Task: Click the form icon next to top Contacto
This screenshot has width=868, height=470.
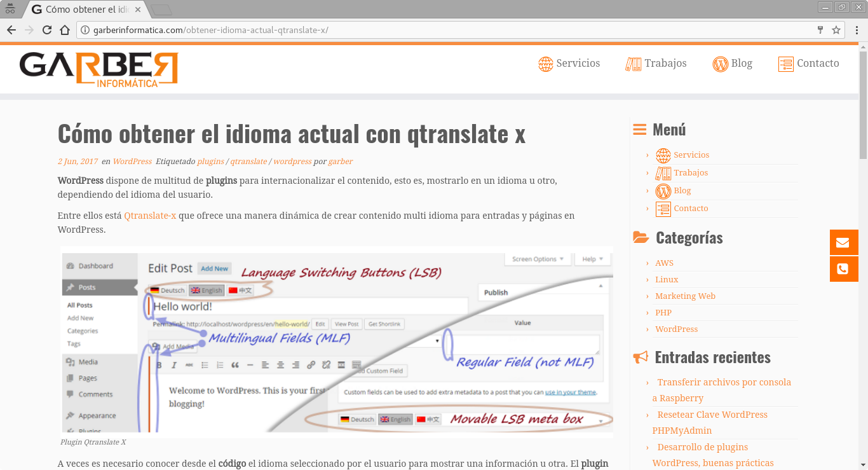Action: coord(786,64)
